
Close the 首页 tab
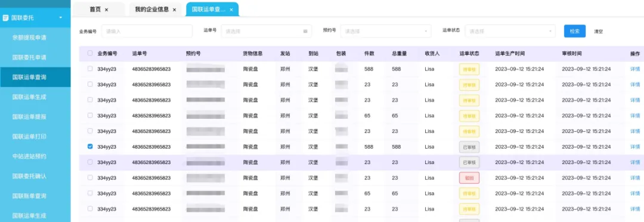point(107,10)
